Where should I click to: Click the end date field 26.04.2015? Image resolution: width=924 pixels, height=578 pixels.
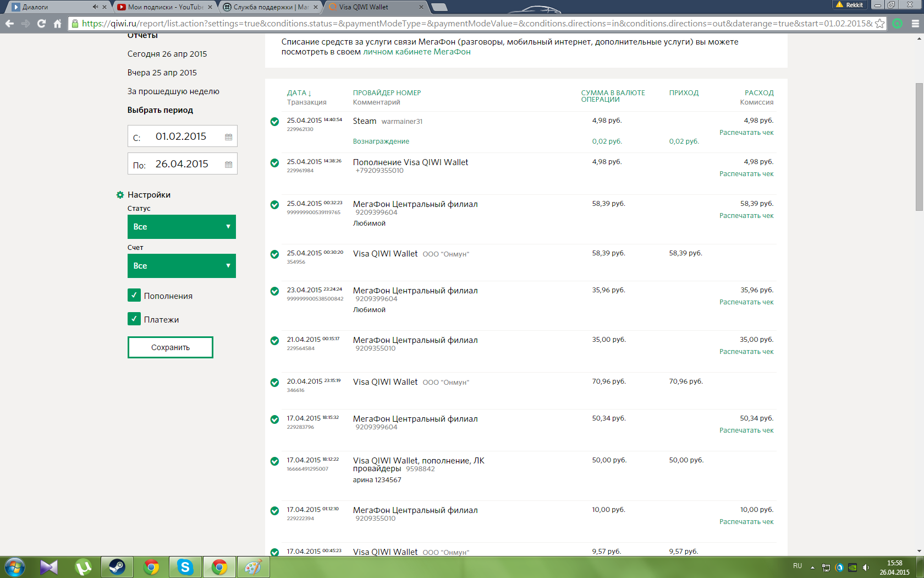point(183,164)
